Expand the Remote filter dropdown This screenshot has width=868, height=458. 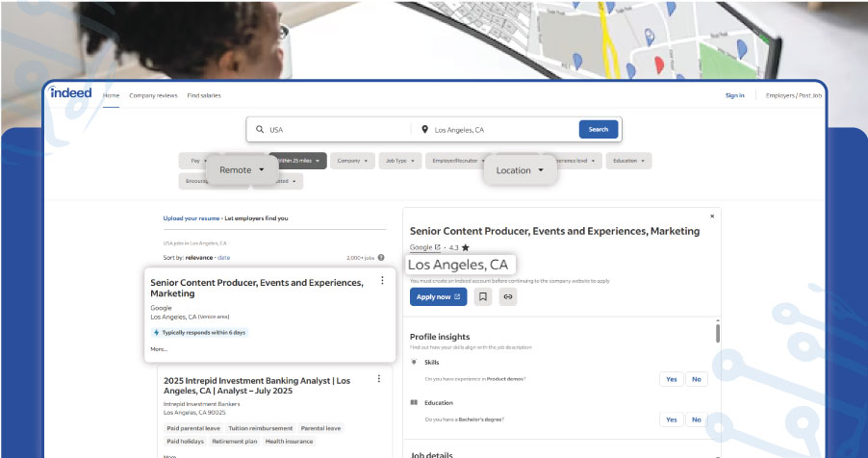tap(242, 170)
